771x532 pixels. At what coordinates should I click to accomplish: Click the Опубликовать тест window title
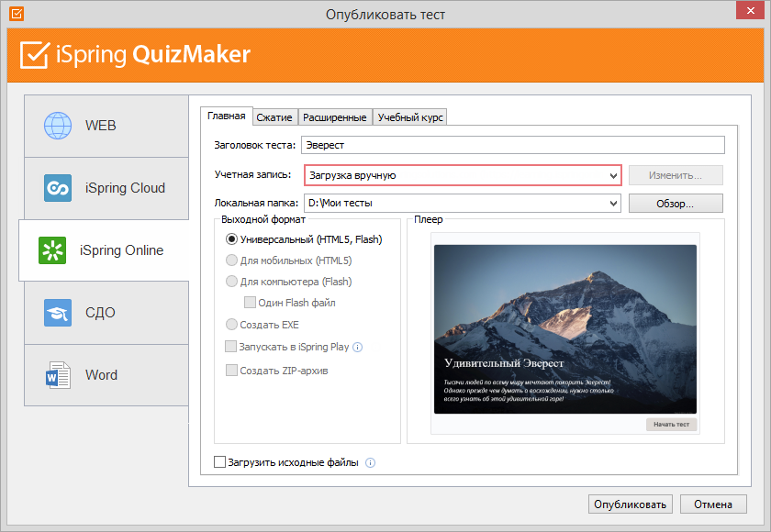[385, 15]
